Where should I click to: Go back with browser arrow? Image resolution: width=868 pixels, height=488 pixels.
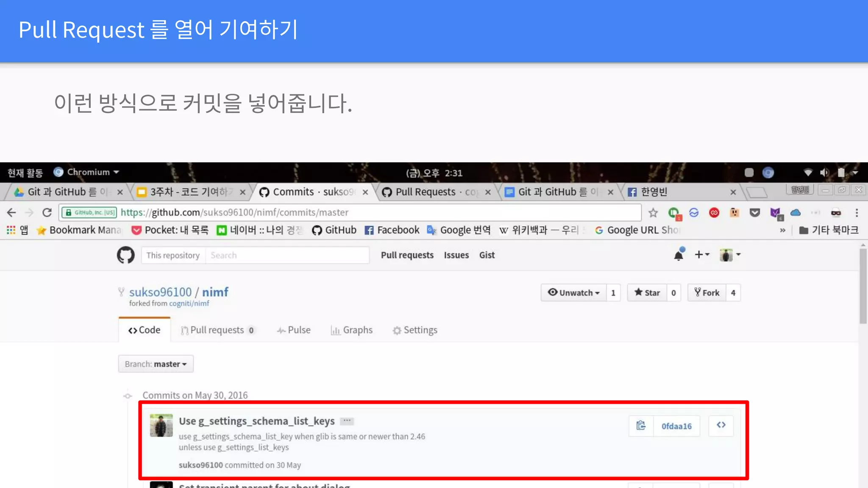[x=11, y=213]
